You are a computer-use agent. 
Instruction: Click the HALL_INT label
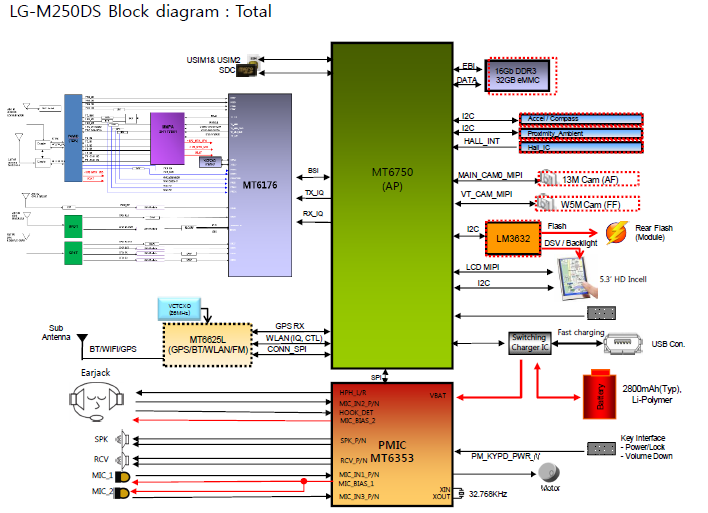point(481,141)
